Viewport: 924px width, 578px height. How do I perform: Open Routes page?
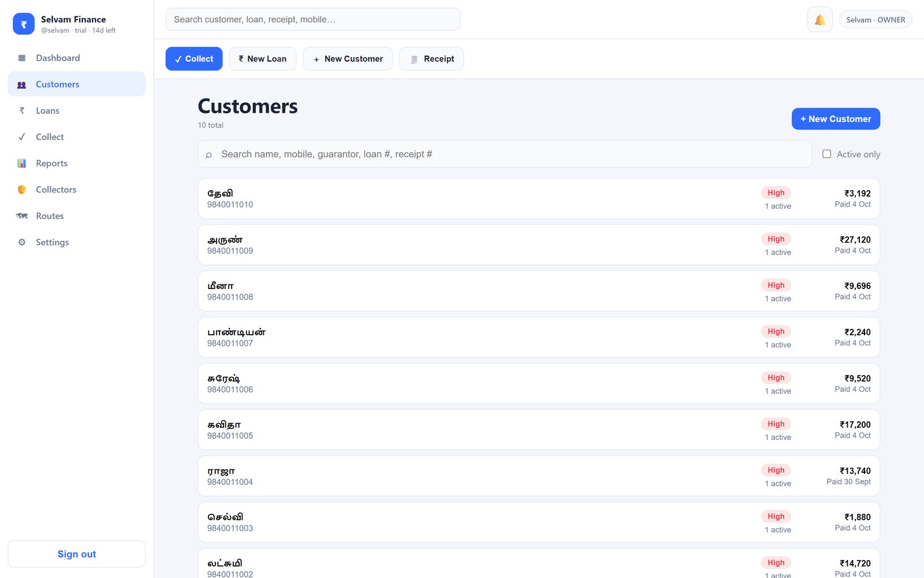point(76,216)
